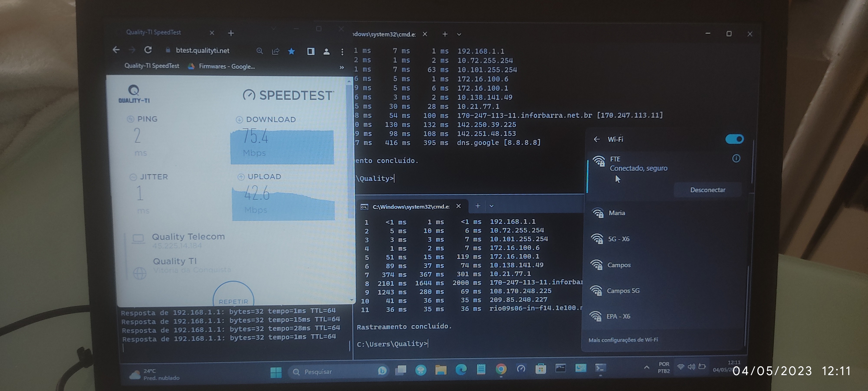Click the Windows Start button
868x391 pixels.
point(276,372)
